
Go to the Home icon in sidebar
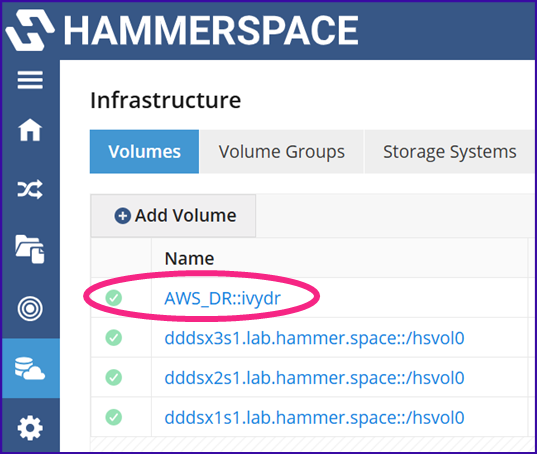(30, 130)
